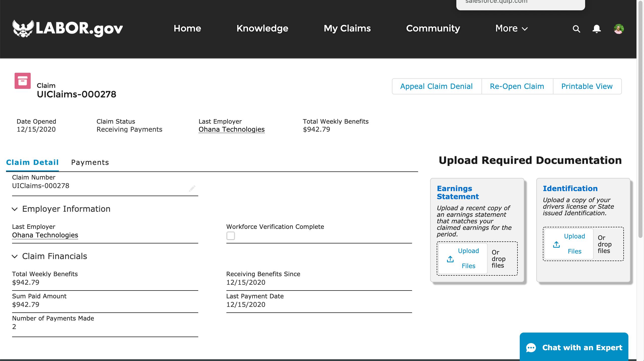Click the Re-Open Claim button

[x=517, y=86]
